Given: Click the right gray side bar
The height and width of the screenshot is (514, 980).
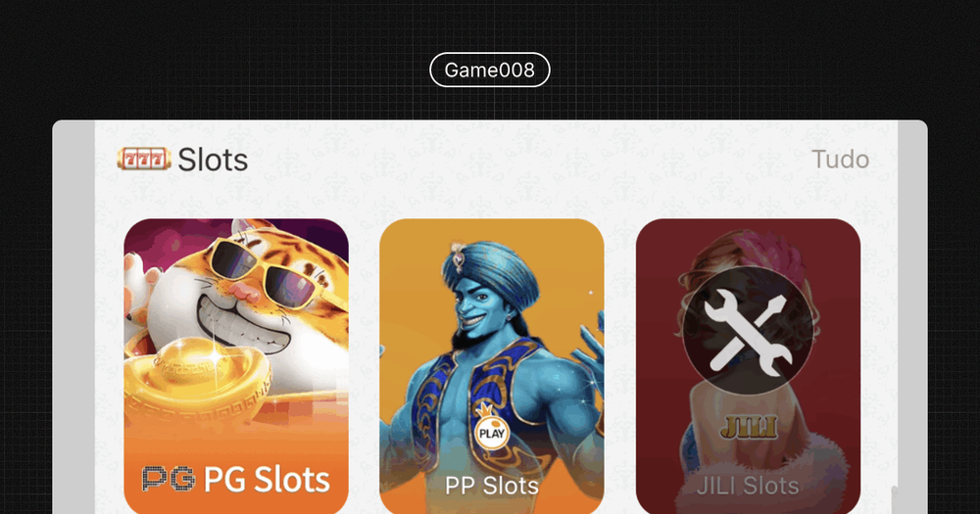Looking at the screenshot, I should click(912, 317).
